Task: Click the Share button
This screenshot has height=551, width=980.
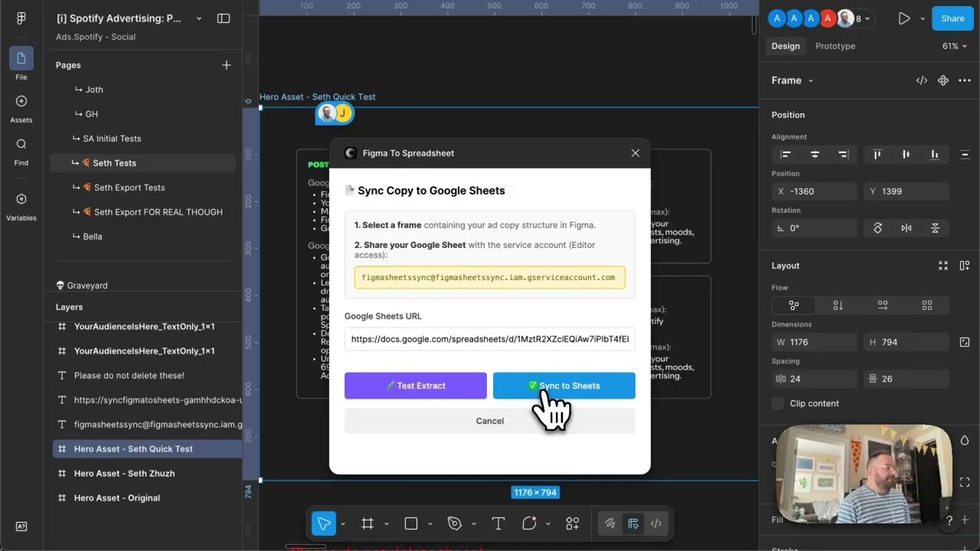Action: pos(952,18)
